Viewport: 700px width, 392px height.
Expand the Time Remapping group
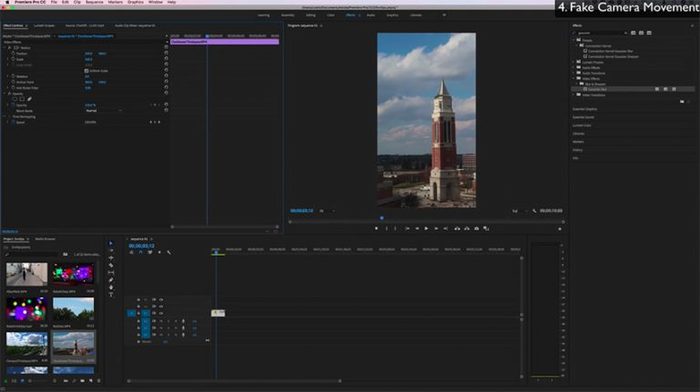pyautogui.click(x=4, y=117)
